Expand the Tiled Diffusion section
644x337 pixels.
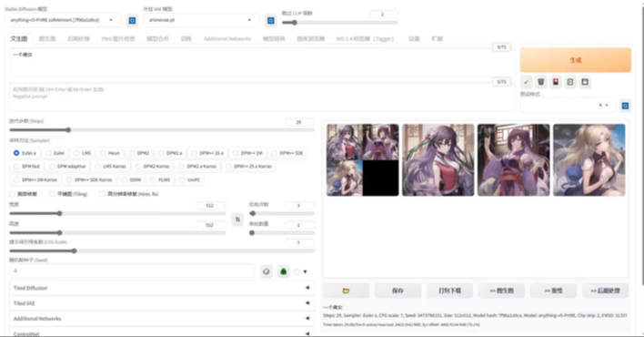coord(162,288)
